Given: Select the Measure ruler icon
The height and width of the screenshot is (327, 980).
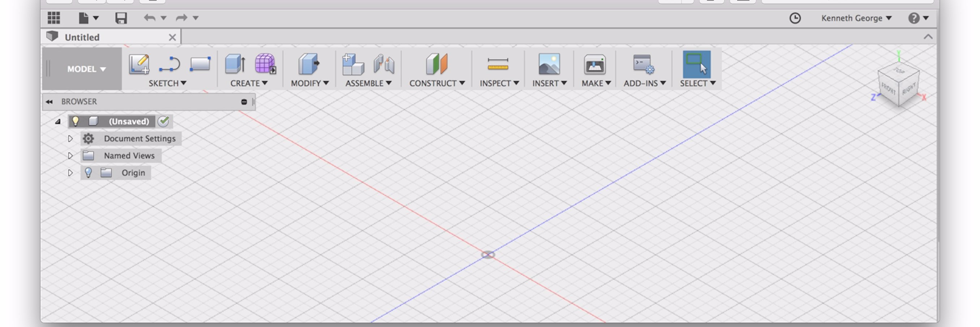Looking at the screenshot, I should [498, 64].
